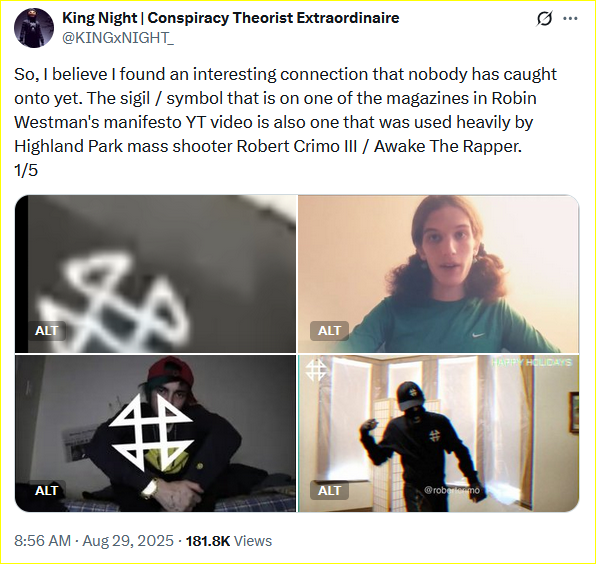
Task: Click the 8:56 AM timestamp
Action: coord(43,541)
